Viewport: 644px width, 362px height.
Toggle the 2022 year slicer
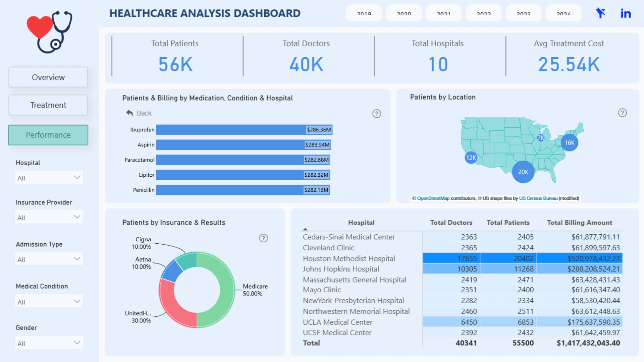(484, 13)
